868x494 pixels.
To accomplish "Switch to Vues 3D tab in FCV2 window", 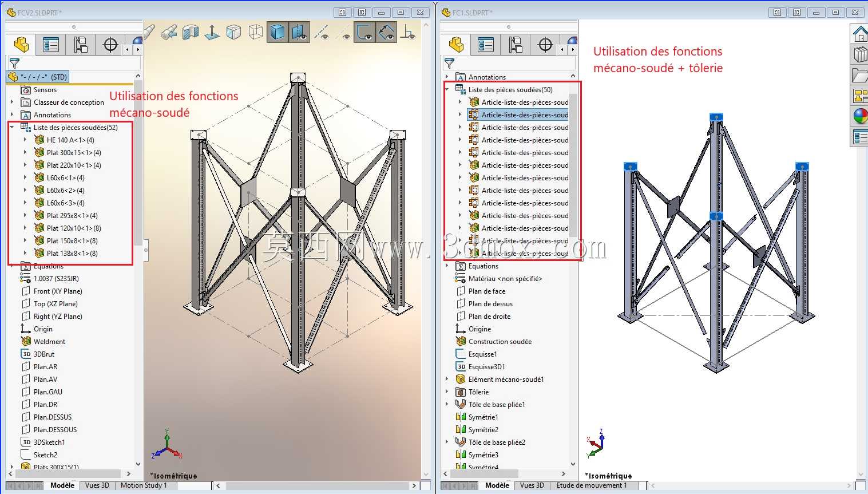I will (97, 485).
